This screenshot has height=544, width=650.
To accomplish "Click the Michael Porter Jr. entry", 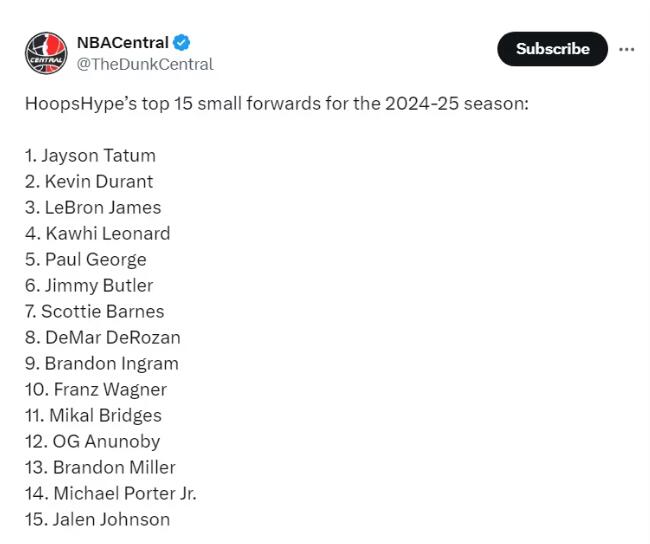I will tap(111, 494).
